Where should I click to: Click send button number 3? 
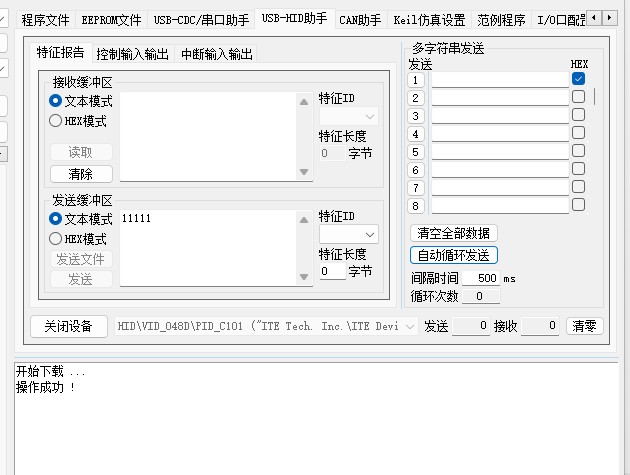coord(415,116)
